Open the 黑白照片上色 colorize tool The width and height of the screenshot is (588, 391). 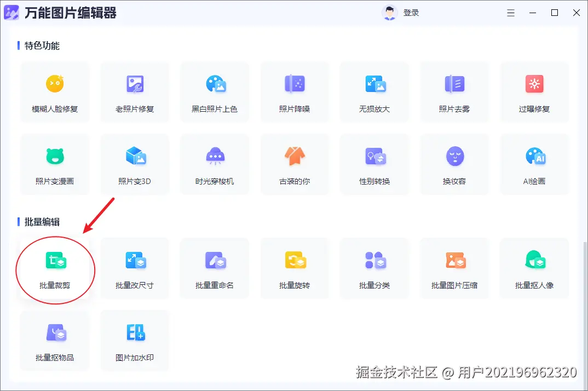coord(215,93)
